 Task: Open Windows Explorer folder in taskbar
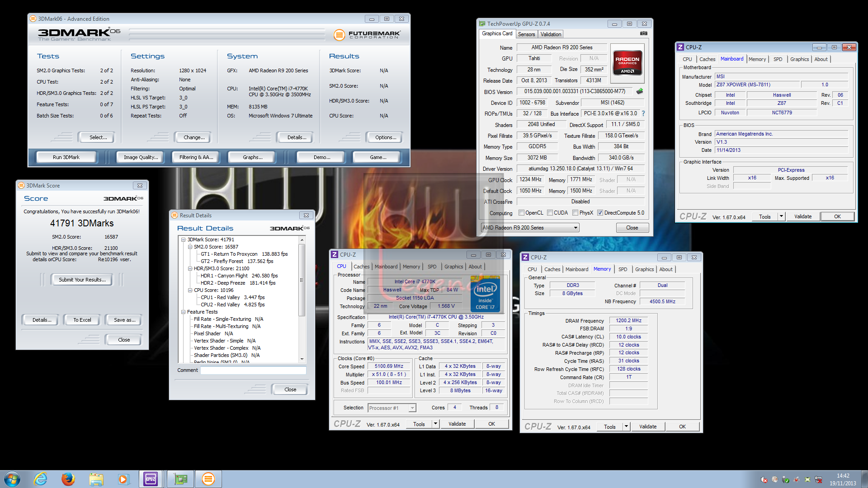point(96,479)
